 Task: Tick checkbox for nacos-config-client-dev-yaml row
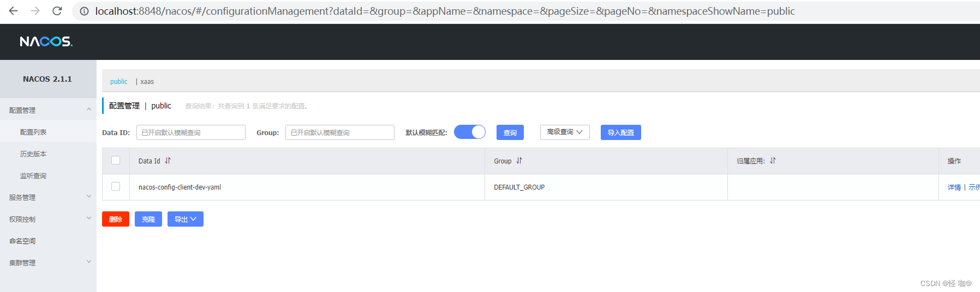tap(116, 186)
